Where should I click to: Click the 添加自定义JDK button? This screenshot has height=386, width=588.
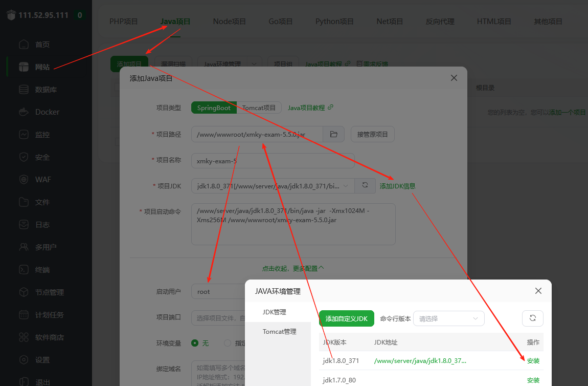click(x=346, y=318)
